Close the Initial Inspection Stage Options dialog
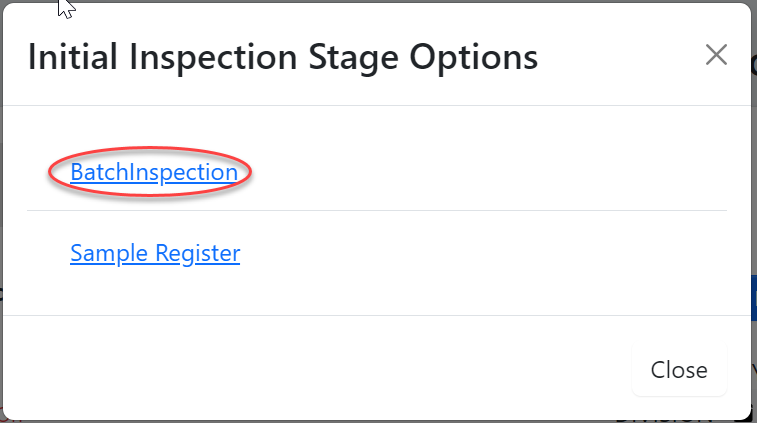757x423 pixels. point(679,370)
